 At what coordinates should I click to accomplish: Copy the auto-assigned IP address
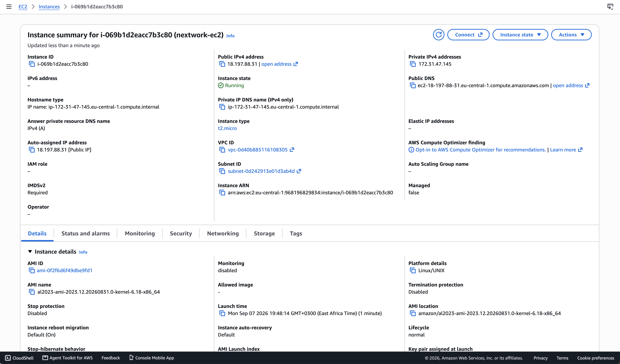tap(32, 150)
